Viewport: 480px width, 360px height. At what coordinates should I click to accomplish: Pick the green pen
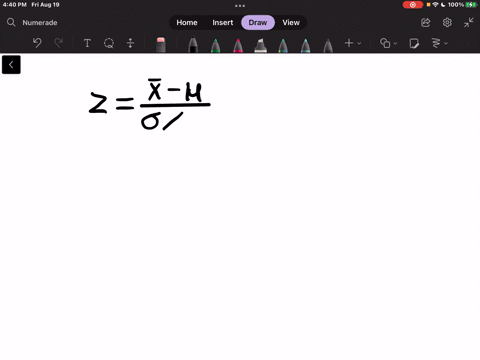(x=216, y=45)
